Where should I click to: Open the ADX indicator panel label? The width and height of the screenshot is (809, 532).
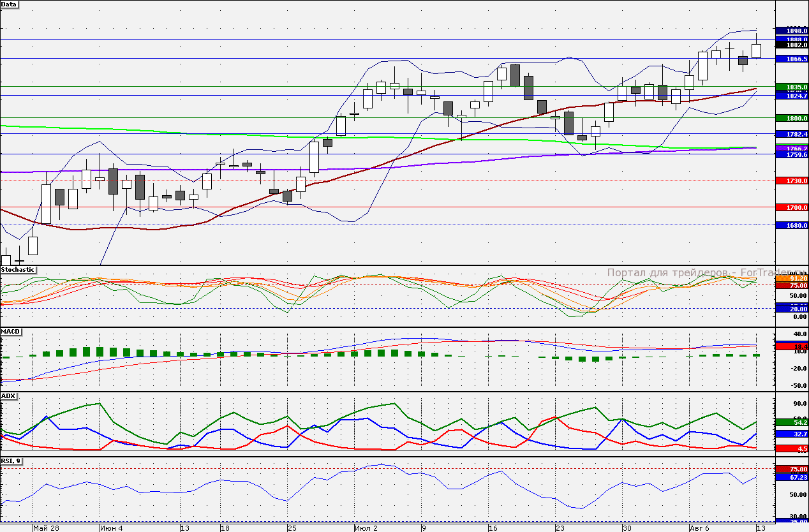pyautogui.click(x=8, y=396)
